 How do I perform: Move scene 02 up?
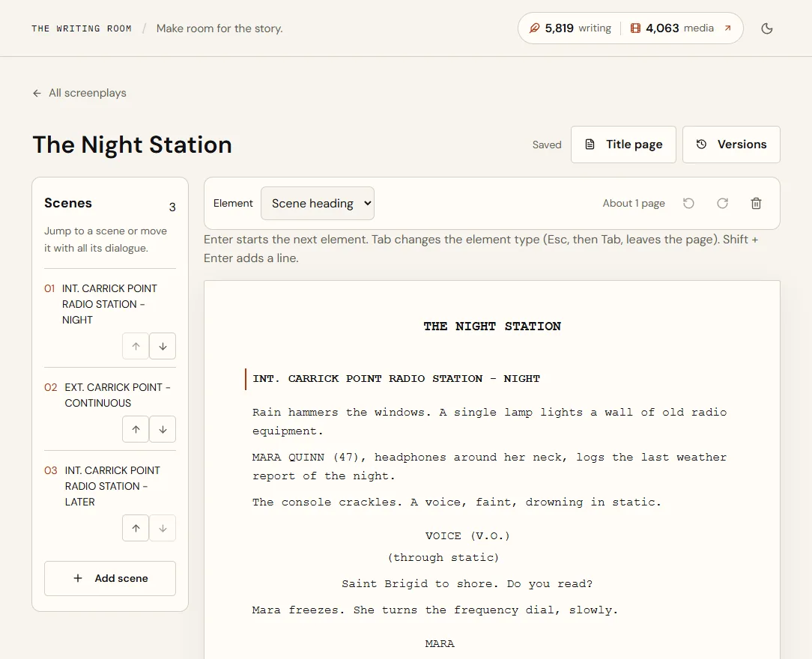coord(136,429)
